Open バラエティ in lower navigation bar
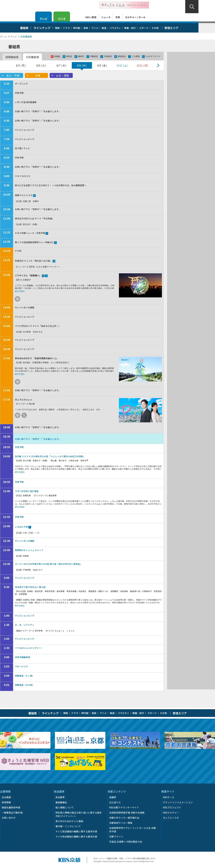This screenshot has width=215, height=868. [124, 713]
